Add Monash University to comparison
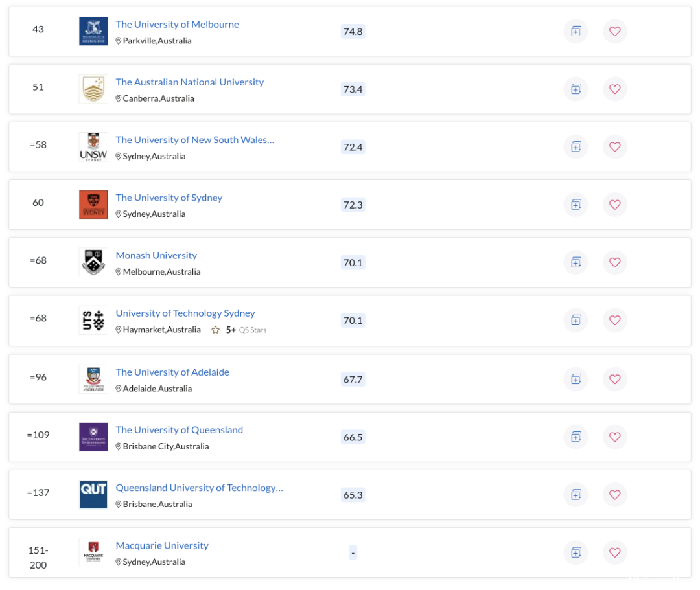Image resolution: width=700 pixels, height=590 pixels. pos(576,262)
